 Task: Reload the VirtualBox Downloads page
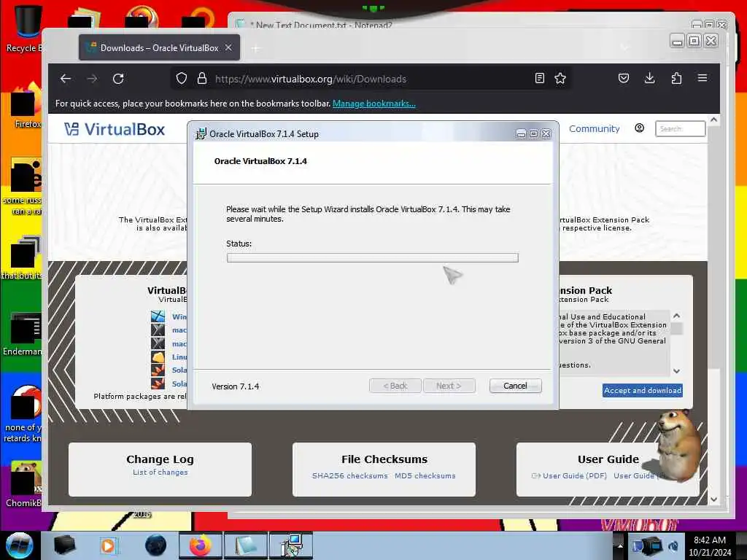coord(118,79)
